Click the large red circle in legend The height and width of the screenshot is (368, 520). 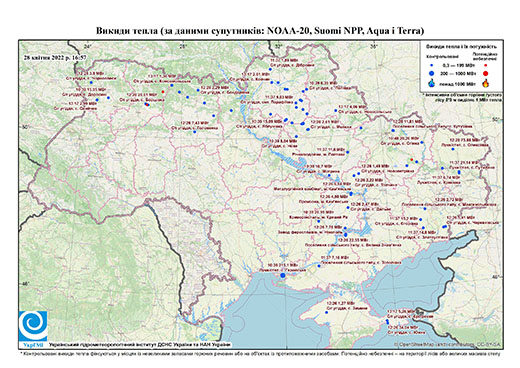coord(485,74)
